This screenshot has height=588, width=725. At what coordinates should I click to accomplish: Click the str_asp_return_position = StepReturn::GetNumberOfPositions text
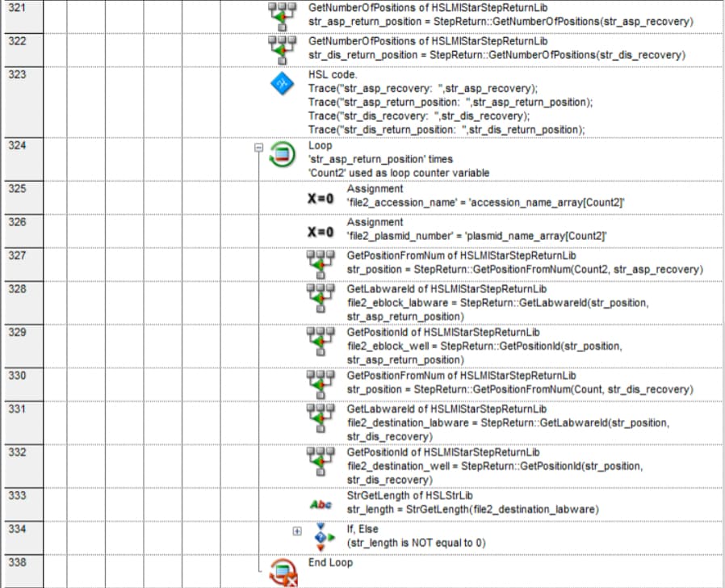pos(501,22)
